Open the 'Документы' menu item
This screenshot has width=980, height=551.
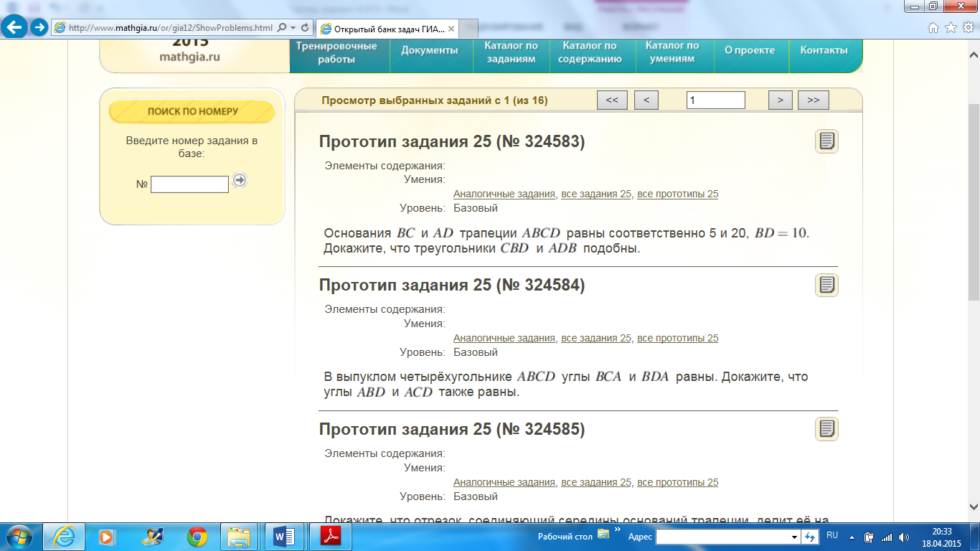point(430,50)
